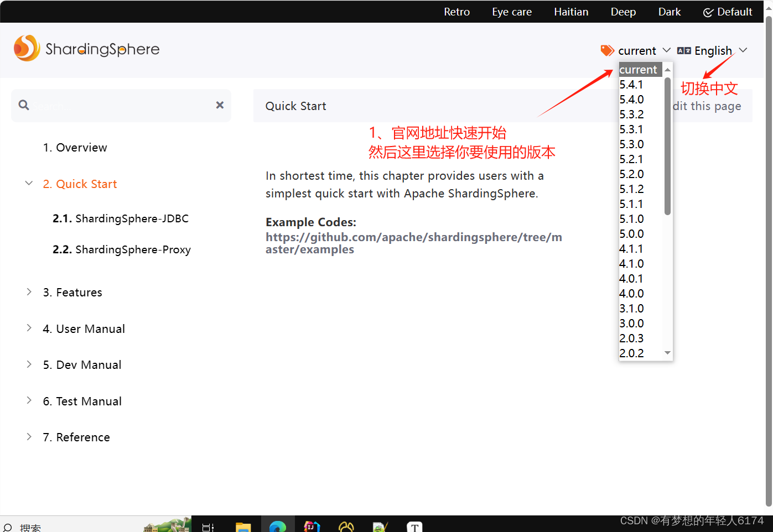Click the version list scrollbar thumb
This screenshot has height=532, width=773.
pos(667,146)
